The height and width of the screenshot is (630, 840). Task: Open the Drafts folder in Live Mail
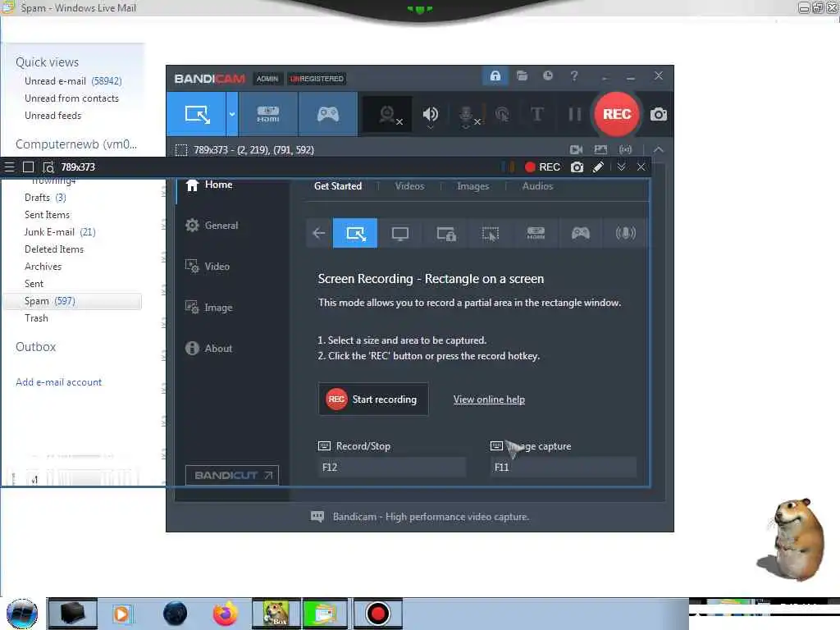pyautogui.click(x=46, y=198)
